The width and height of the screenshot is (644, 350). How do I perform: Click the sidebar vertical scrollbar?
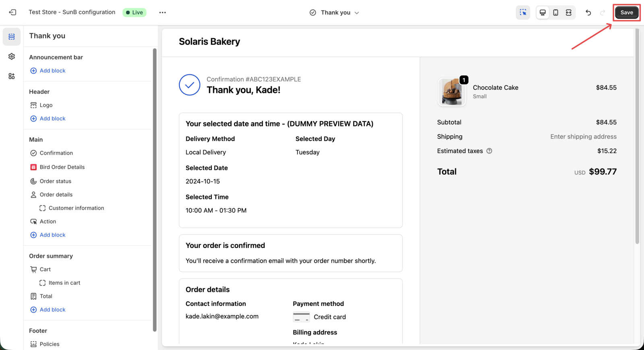point(155,190)
